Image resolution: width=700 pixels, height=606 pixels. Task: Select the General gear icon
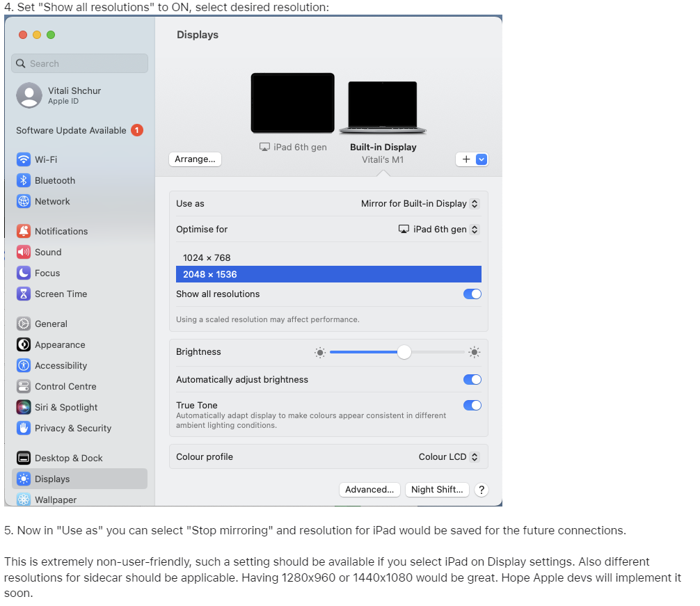pos(24,324)
